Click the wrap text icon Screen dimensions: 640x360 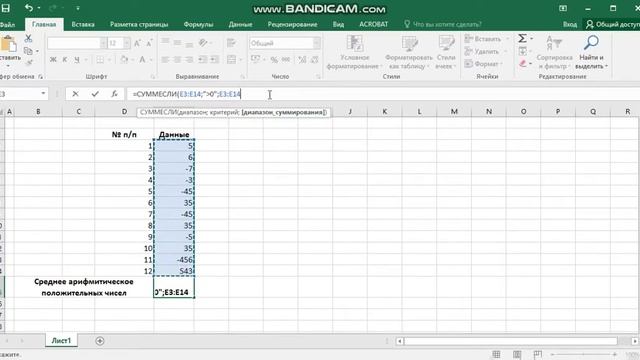pyautogui.click(x=231, y=42)
